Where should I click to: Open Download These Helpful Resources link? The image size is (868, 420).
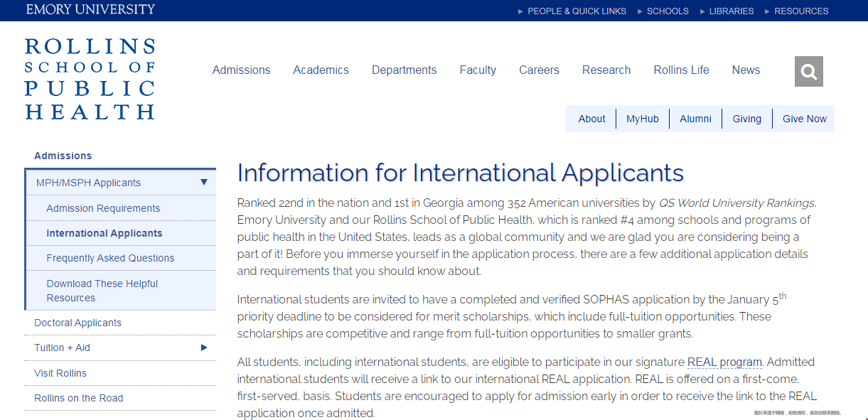pos(102,291)
